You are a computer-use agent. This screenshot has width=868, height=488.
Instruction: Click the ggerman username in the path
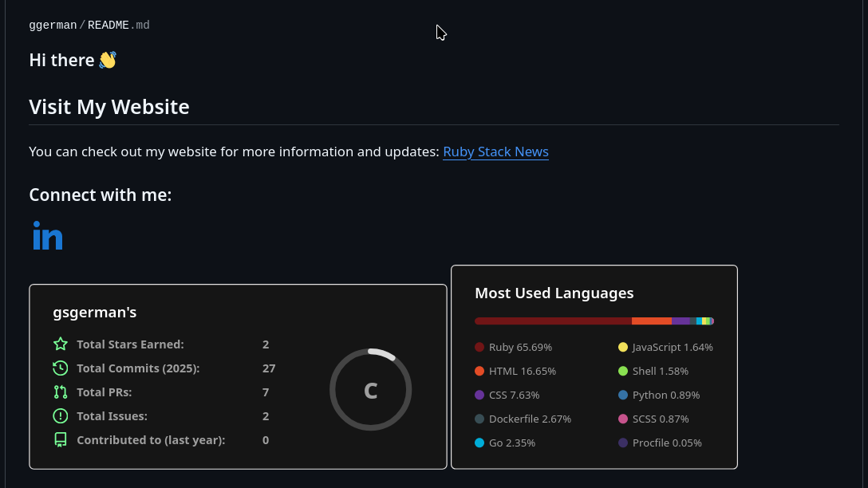pos(53,26)
